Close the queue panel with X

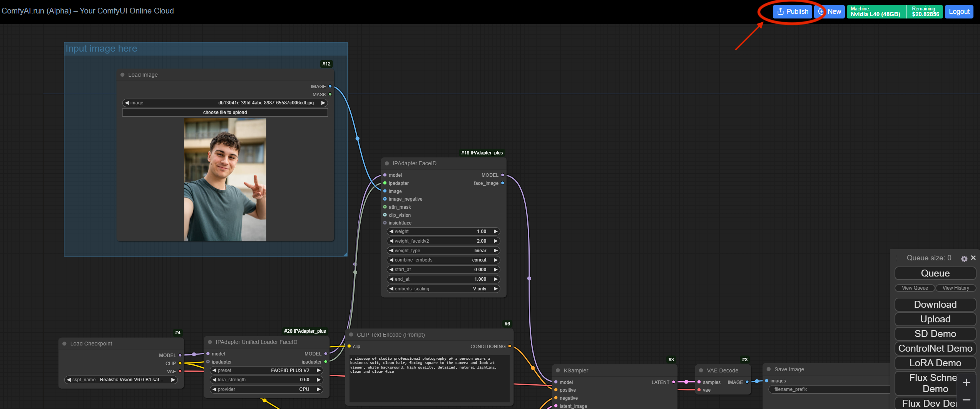tap(973, 258)
